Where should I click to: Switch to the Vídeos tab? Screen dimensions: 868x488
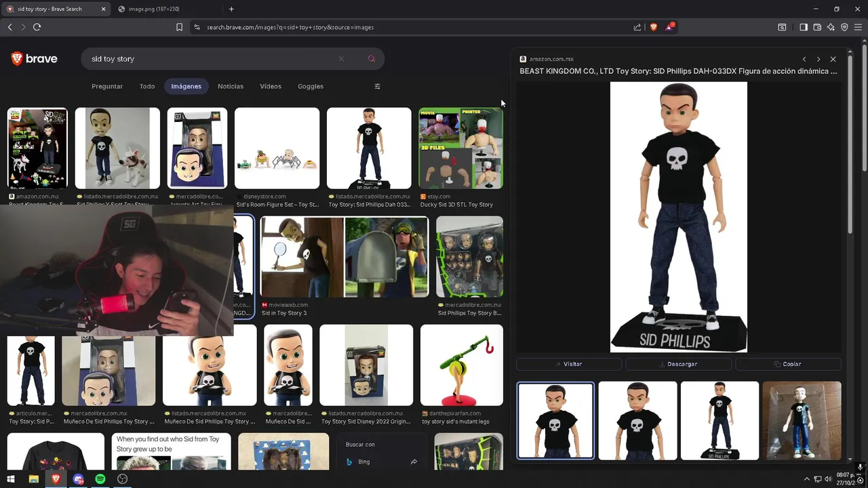pos(271,86)
